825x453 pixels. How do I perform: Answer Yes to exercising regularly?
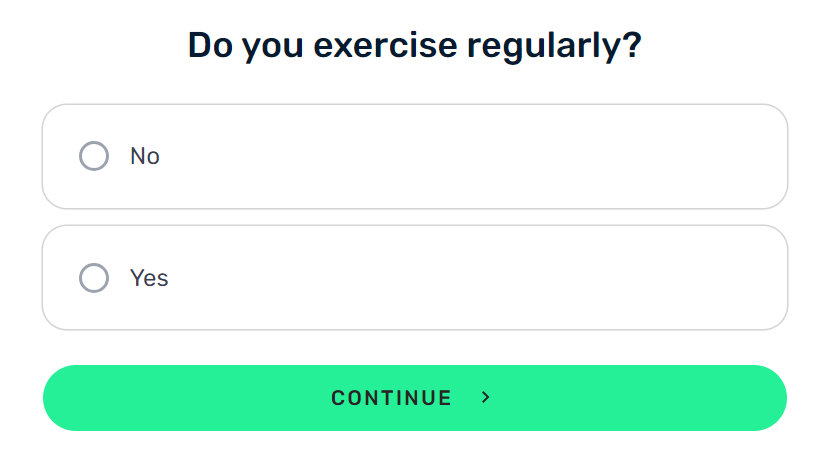point(415,278)
